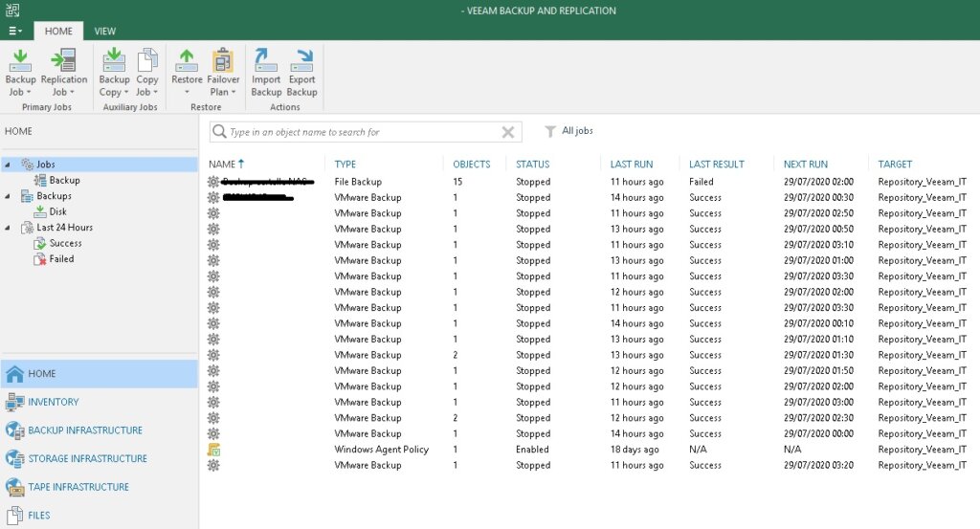The width and height of the screenshot is (980, 529).
Task: Open the main application menu button
Action: 15,31
